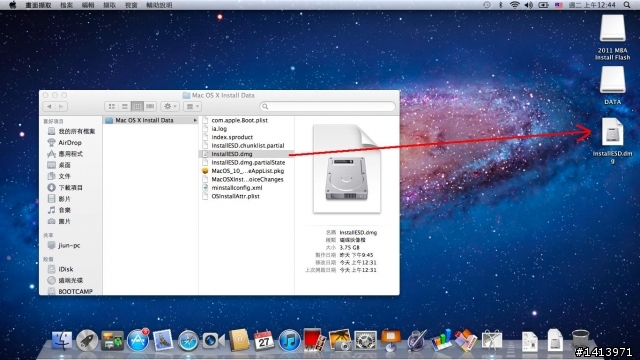
Task: Open the 輔助說明 menu
Action: click(159, 5)
